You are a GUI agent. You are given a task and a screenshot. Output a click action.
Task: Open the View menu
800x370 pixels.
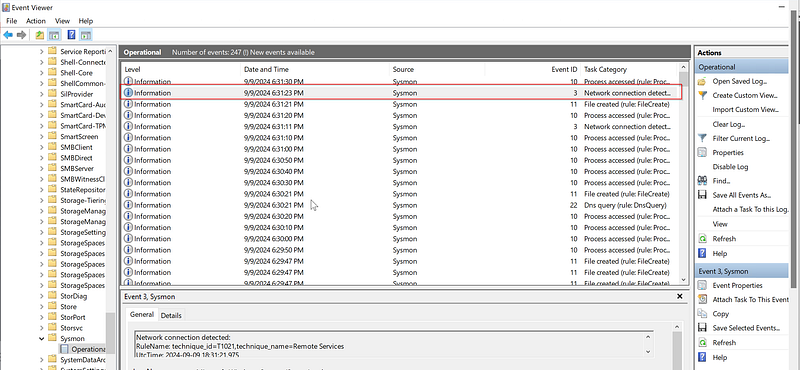pyautogui.click(x=62, y=21)
